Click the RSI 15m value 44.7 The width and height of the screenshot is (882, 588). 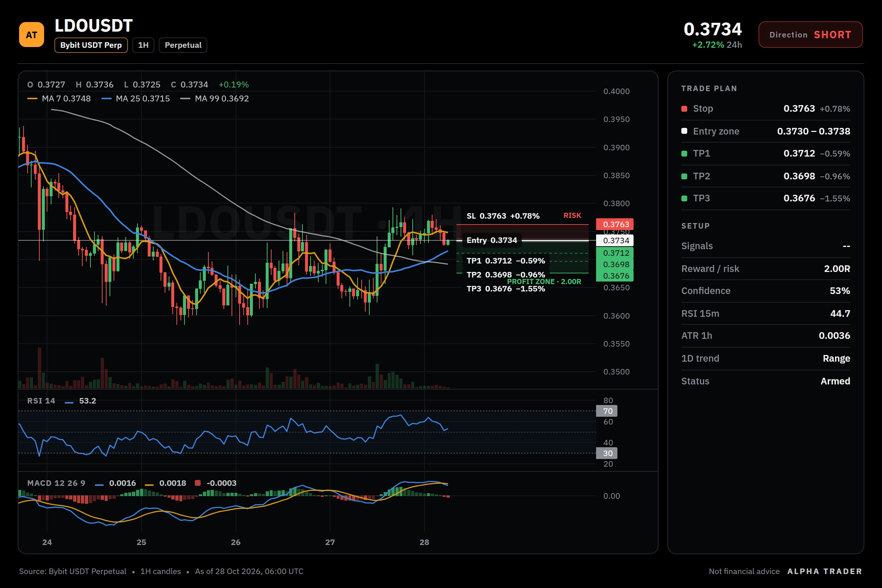(840, 313)
